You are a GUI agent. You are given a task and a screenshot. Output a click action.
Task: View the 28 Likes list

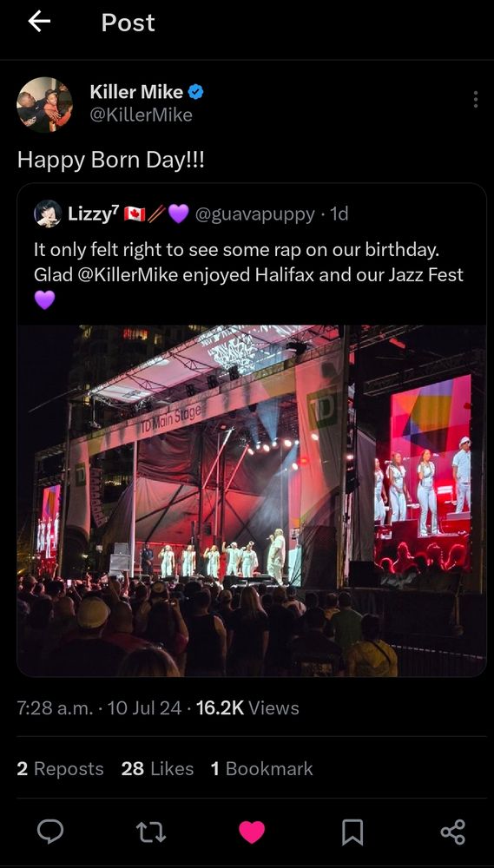[x=158, y=769]
